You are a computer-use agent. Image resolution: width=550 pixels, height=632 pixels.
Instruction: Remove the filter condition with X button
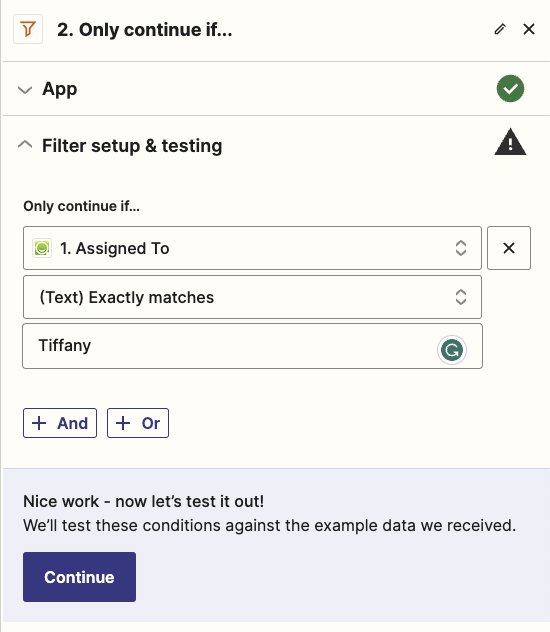click(x=509, y=248)
